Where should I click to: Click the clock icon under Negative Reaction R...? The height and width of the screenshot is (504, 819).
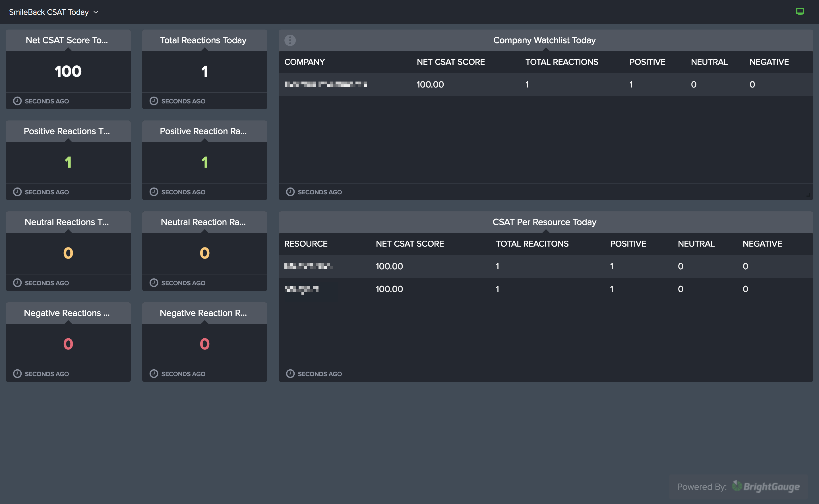tap(154, 374)
